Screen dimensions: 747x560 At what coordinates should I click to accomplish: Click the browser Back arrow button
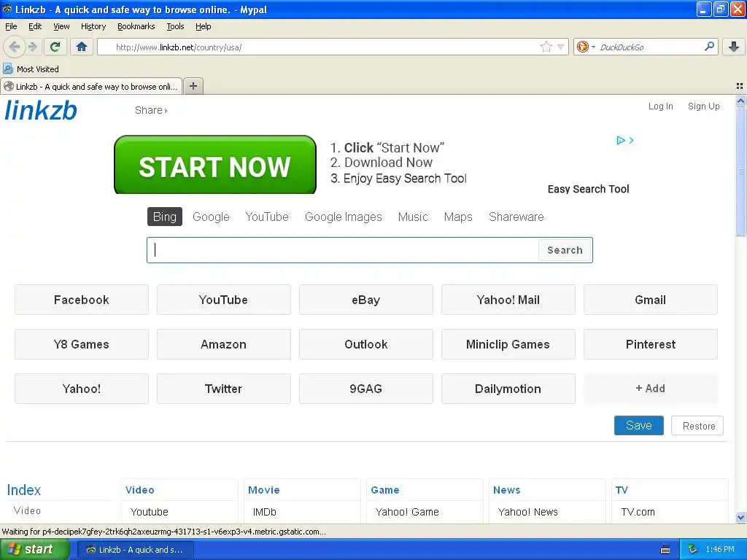pyautogui.click(x=15, y=47)
